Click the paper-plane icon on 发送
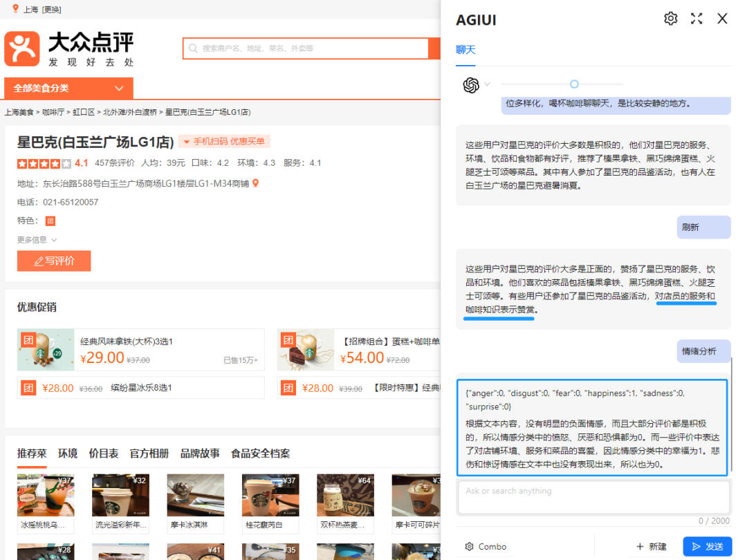Image resolution: width=747 pixels, height=560 pixels. click(x=696, y=547)
